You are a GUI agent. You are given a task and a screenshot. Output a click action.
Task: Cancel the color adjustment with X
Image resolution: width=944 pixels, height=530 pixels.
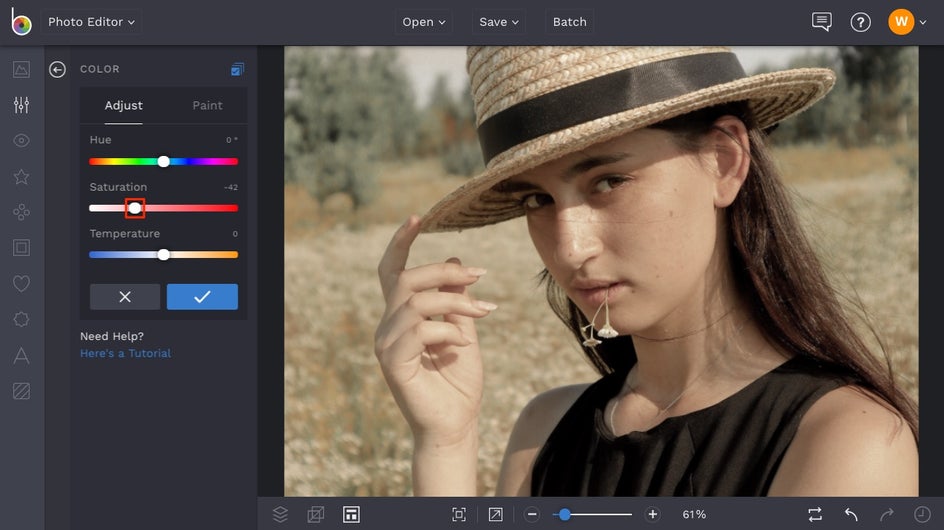point(125,297)
